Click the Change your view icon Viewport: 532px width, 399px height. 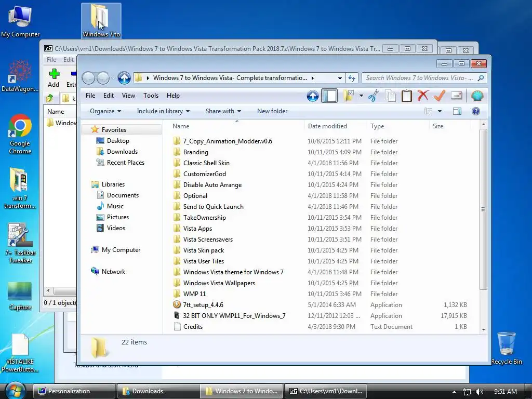[429, 111]
